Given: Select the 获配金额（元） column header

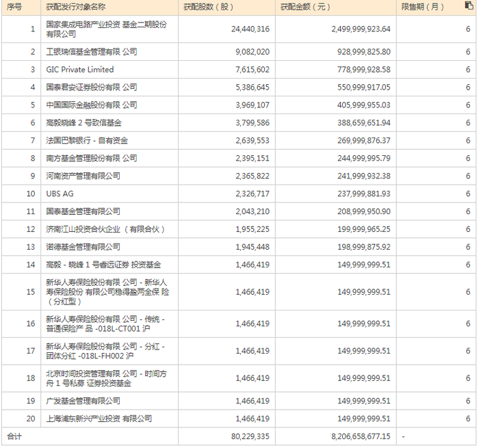Looking at the screenshot, I should [x=336, y=8].
